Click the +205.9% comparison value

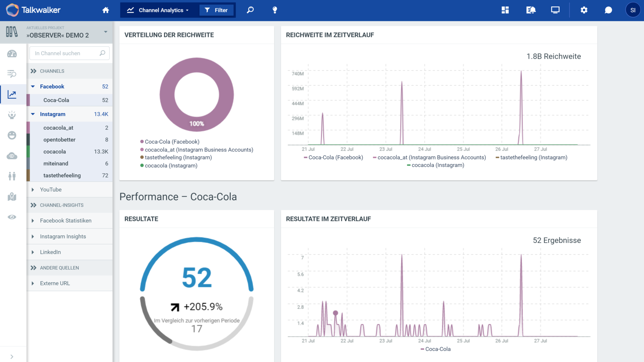click(x=203, y=307)
